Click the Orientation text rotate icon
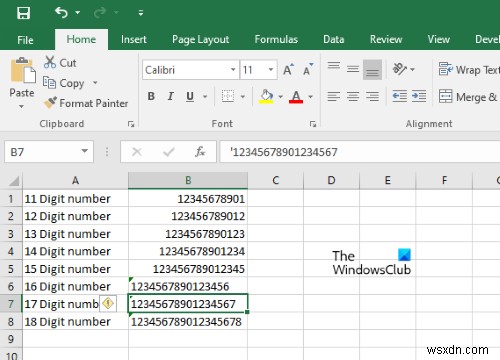This screenshot has height=360, width=500. 400,69
